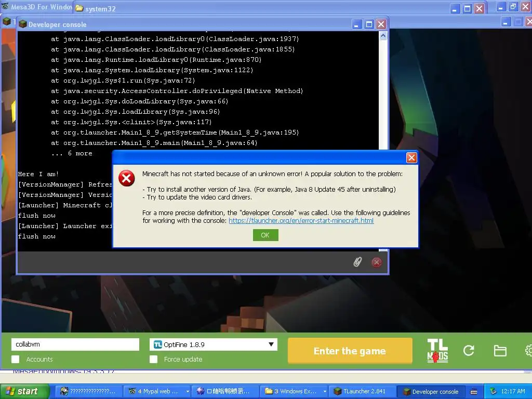The image size is (532, 399).
Task: Switch to Mypal web taskbar group
Action: click(154, 392)
